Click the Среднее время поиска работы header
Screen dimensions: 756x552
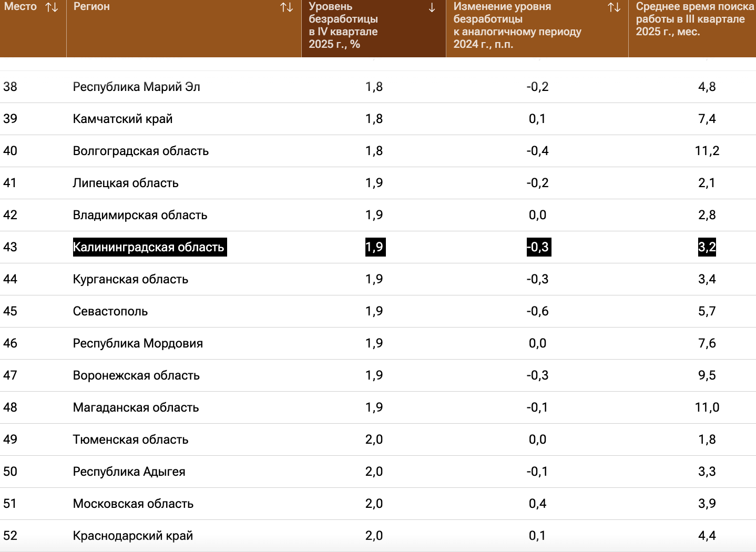694,19
